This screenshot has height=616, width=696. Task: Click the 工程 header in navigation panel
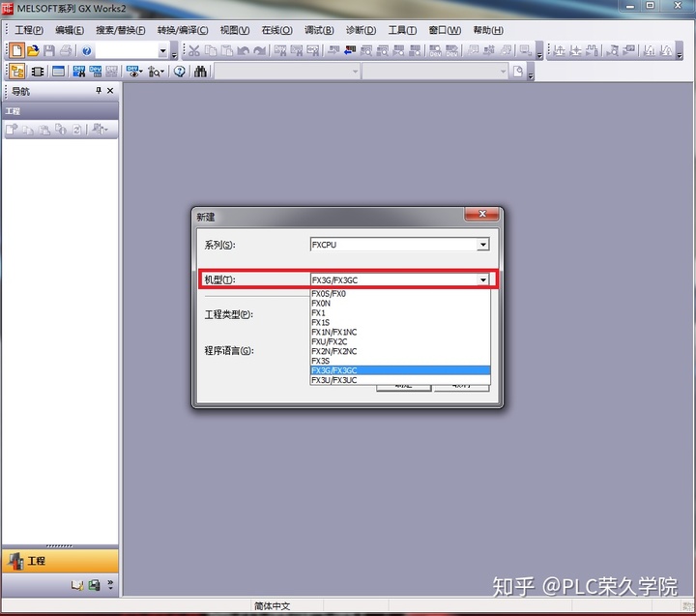click(x=60, y=111)
